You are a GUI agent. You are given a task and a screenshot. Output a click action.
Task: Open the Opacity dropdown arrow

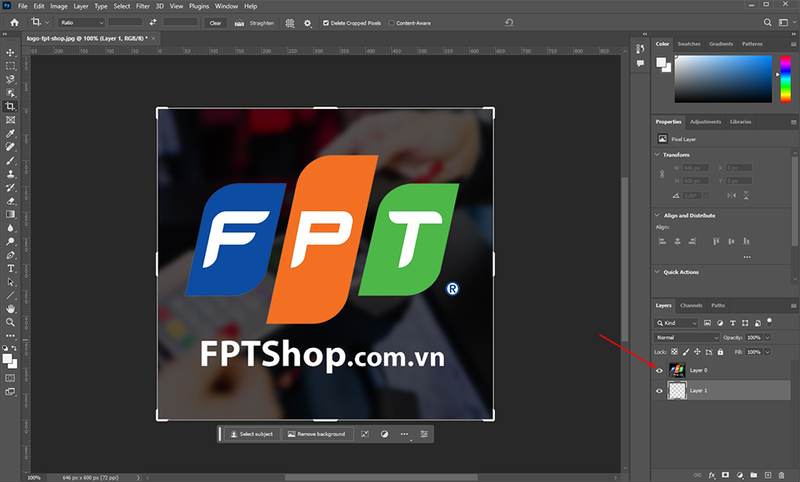[767, 338]
